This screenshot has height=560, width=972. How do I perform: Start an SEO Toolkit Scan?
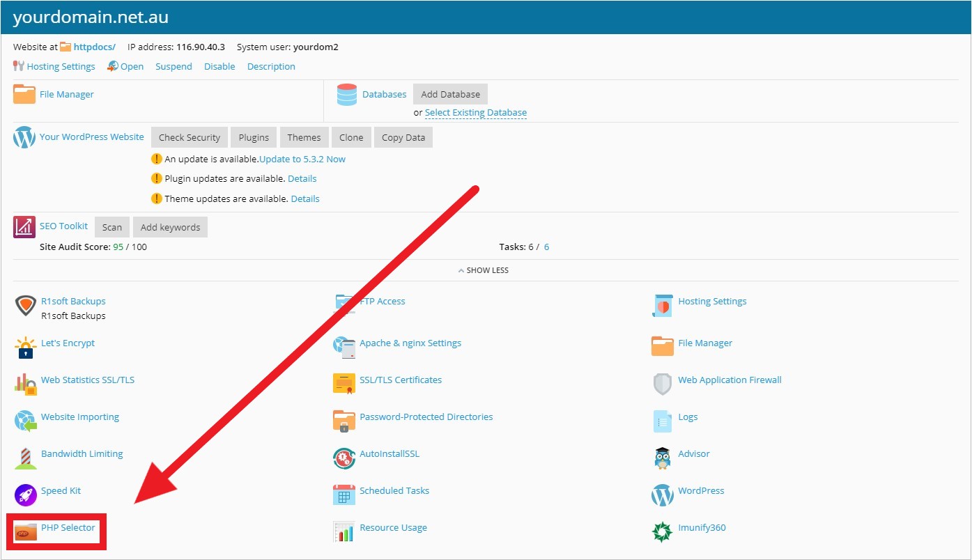coord(112,227)
